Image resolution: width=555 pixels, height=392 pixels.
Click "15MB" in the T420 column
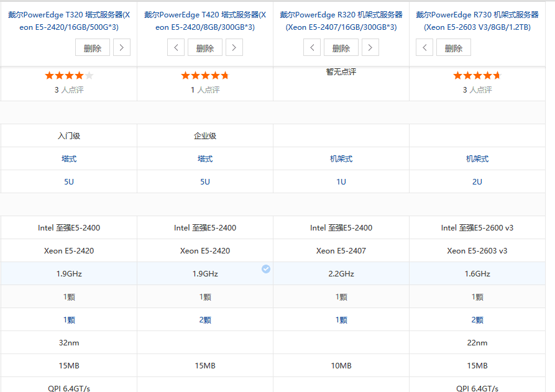click(205, 366)
